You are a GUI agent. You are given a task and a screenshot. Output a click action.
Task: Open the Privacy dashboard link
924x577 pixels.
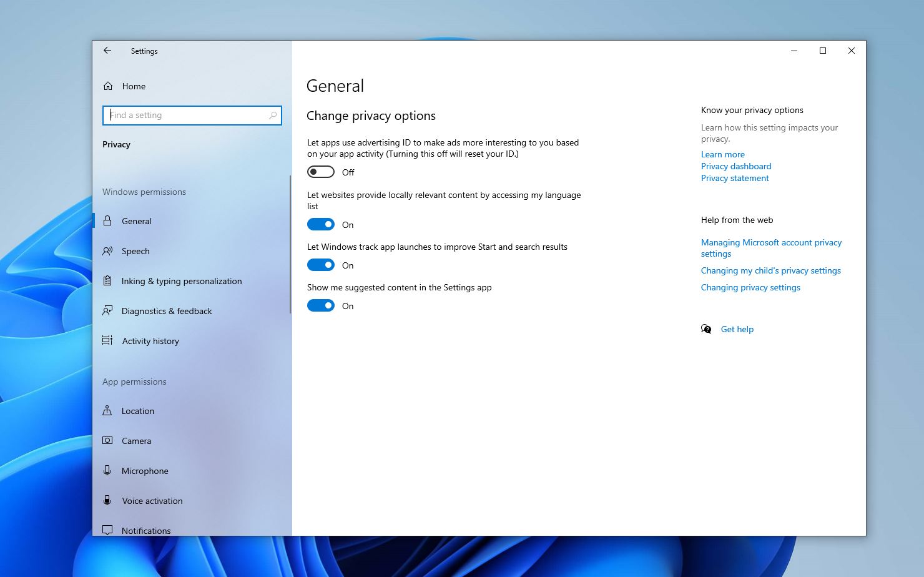click(x=735, y=166)
